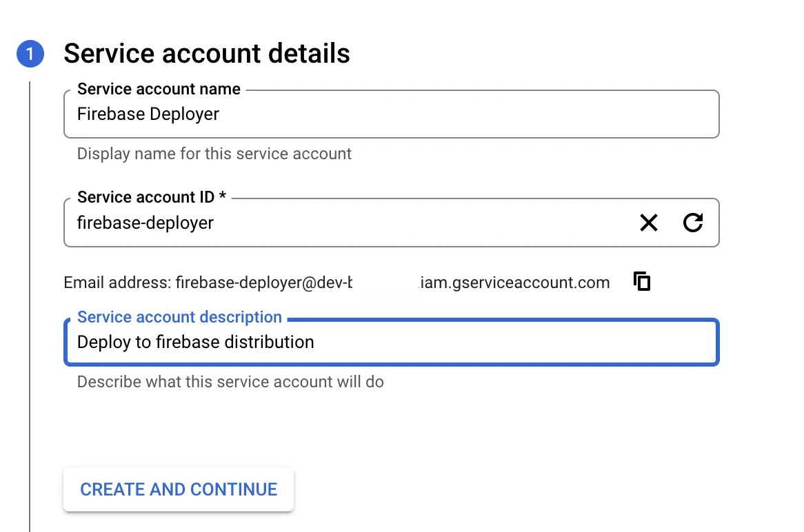This screenshot has width=804, height=532.
Task: Click the 'Display name for this service account' hint
Action: [214, 153]
